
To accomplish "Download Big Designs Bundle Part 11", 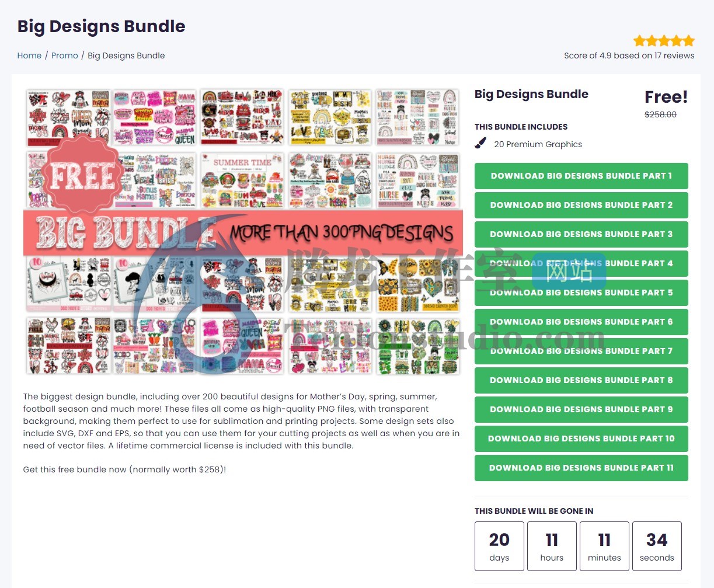I will click(581, 468).
